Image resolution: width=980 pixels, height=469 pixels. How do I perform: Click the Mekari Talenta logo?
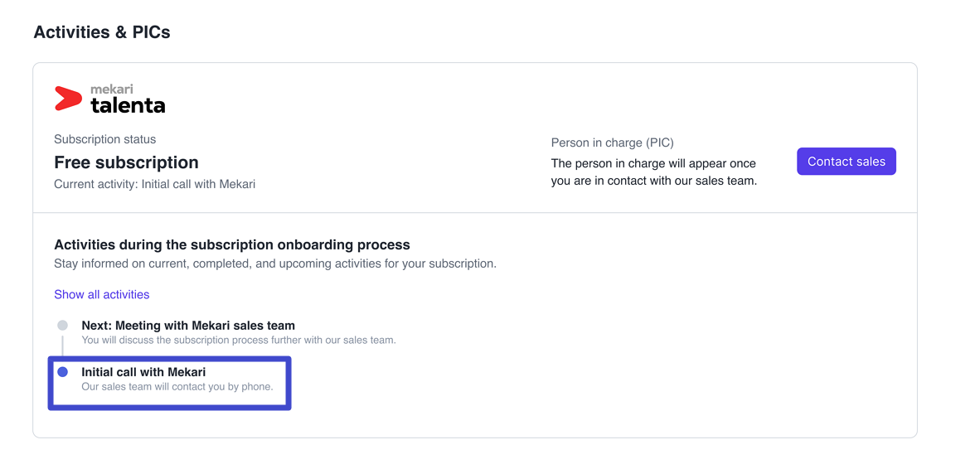click(110, 99)
